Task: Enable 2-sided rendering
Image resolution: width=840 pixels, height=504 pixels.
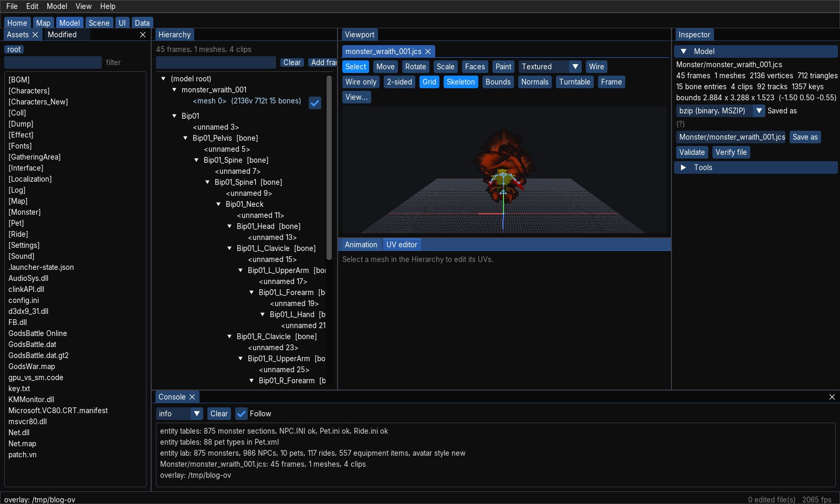Action: 400,82
